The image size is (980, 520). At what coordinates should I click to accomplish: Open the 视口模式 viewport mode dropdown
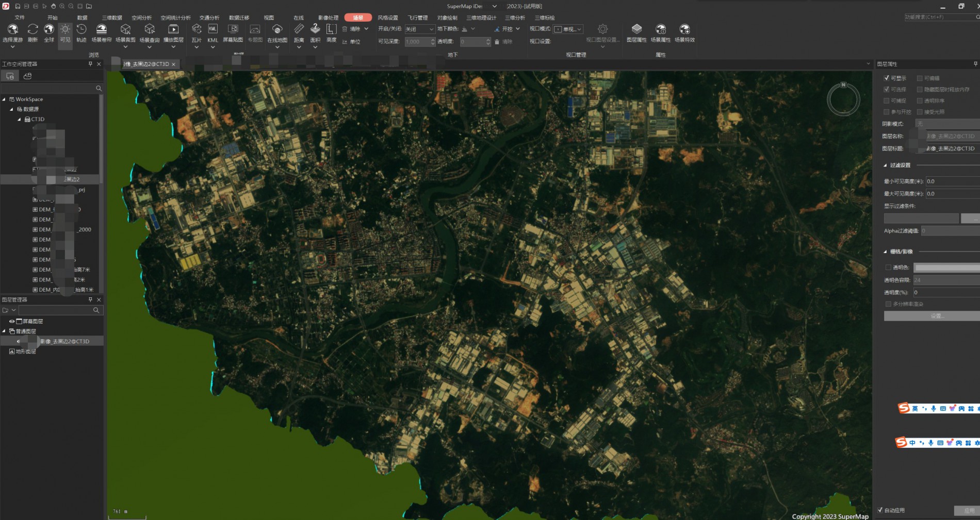568,29
